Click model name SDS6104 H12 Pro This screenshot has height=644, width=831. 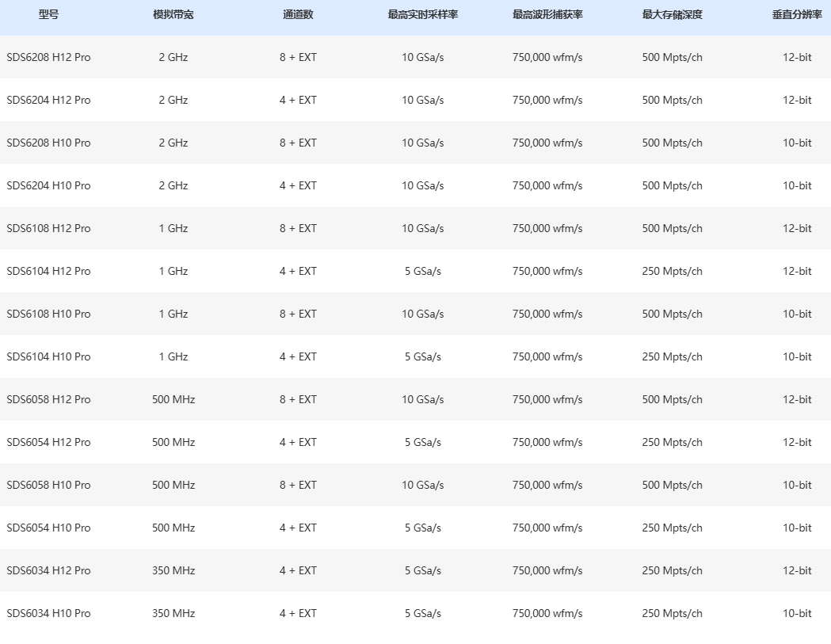49,272
